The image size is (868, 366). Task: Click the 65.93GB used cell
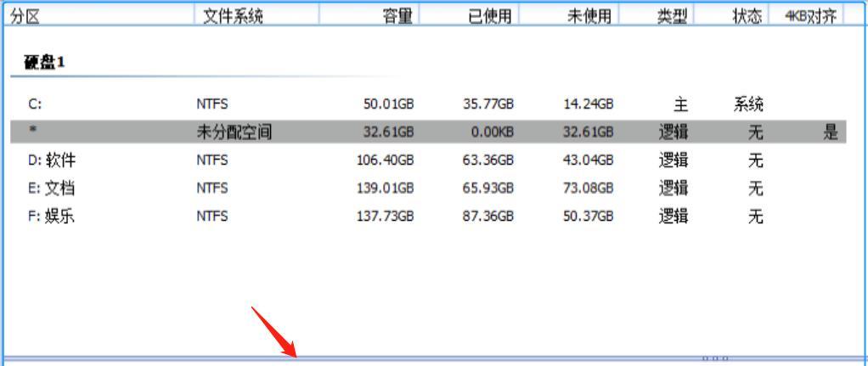[x=488, y=189]
